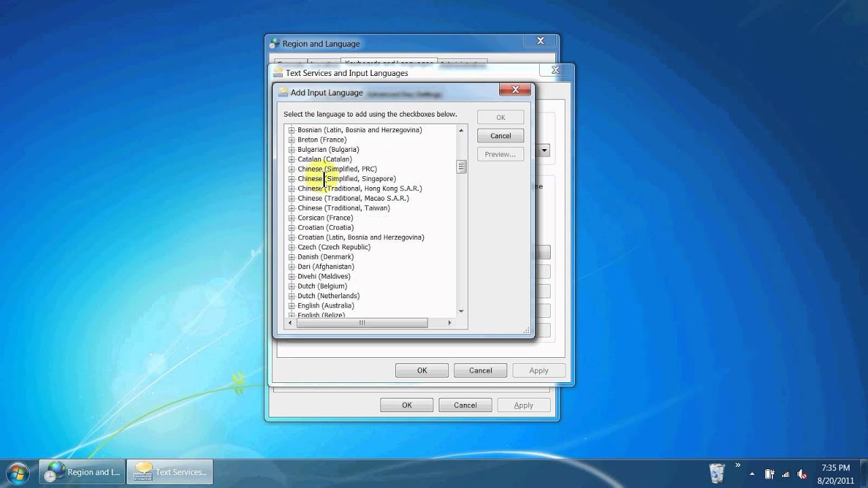Open network status tray icon
Image resolution: width=868 pixels, height=488 pixels.
[x=787, y=474]
